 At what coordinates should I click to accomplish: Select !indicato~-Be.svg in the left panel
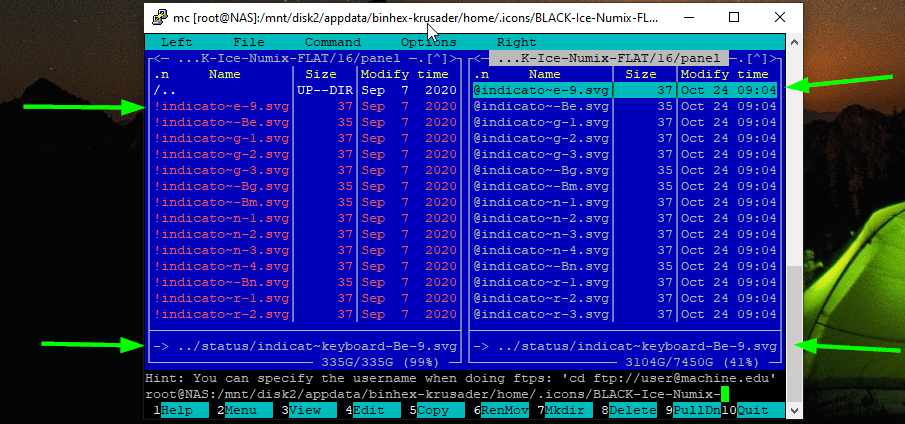click(305, 122)
